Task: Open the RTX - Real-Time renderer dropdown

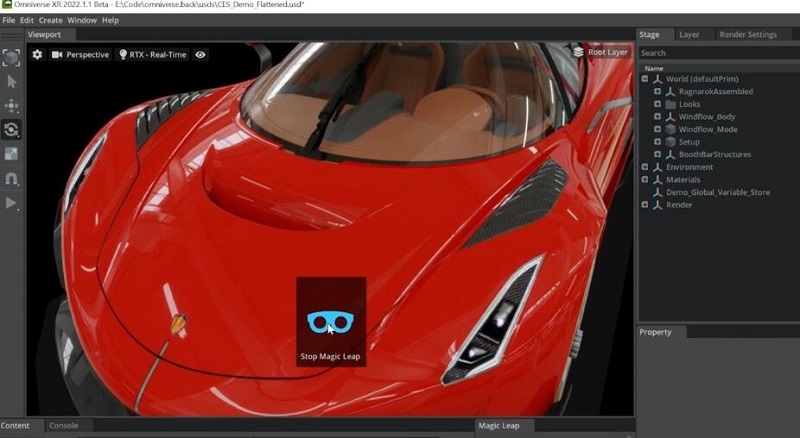Action: click(x=152, y=55)
